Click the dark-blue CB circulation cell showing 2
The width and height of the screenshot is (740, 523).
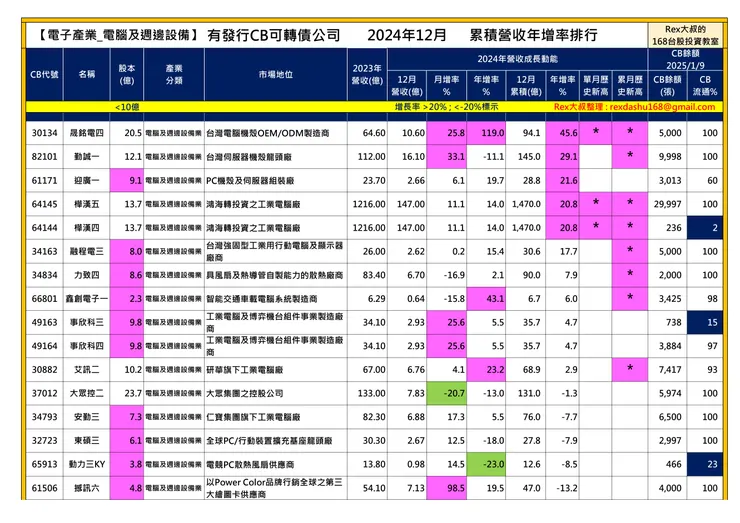(x=705, y=228)
